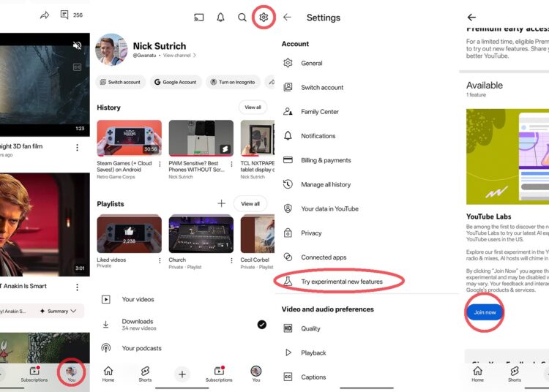Tap the You tab in first screen
Screen dimensions: 549x392
click(72, 374)
